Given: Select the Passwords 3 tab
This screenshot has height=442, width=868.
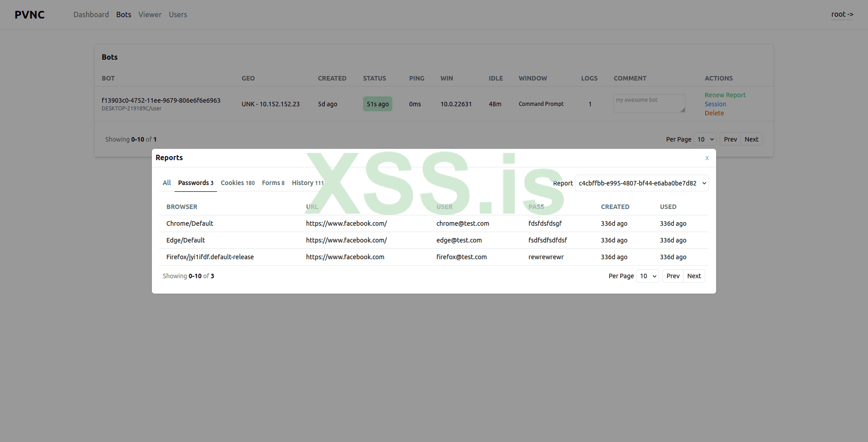Looking at the screenshot, I should [196, 183].
